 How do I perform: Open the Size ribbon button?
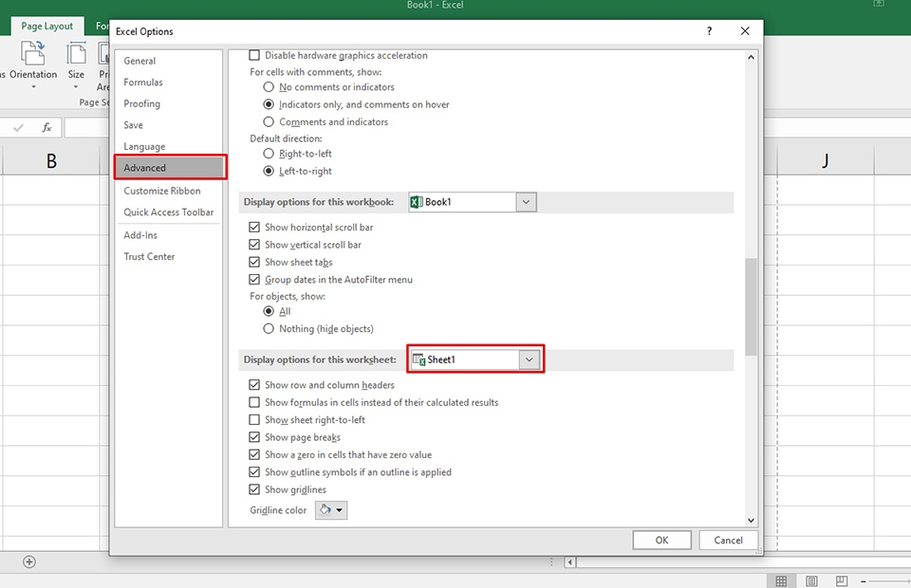tap(76, 64)
